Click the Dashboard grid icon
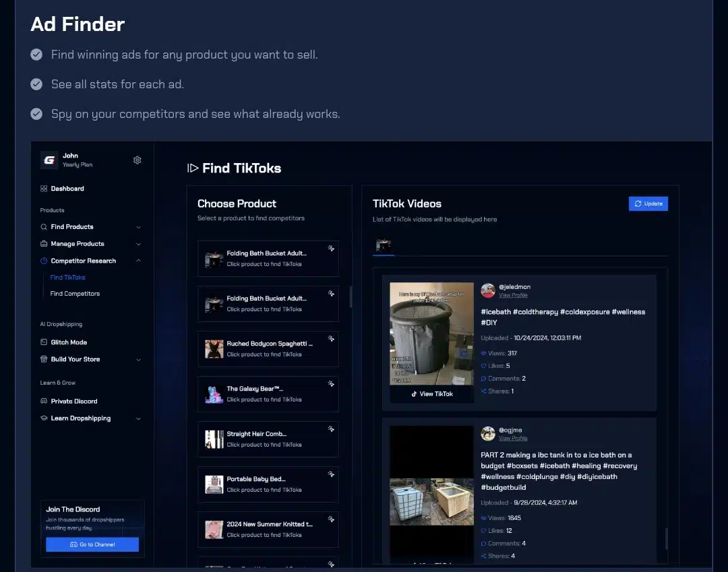Image resolution: width=728 pixels, height=572 pixels. [44, 189]
